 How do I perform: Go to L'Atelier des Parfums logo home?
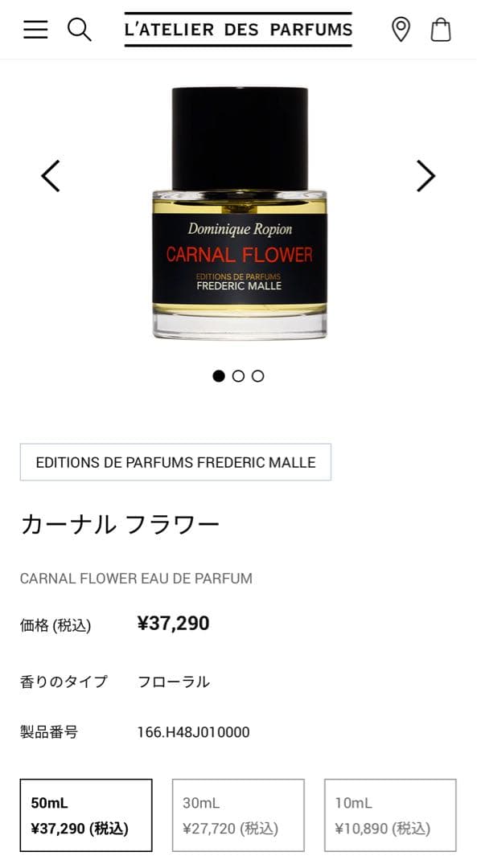[x=238, y=30]
